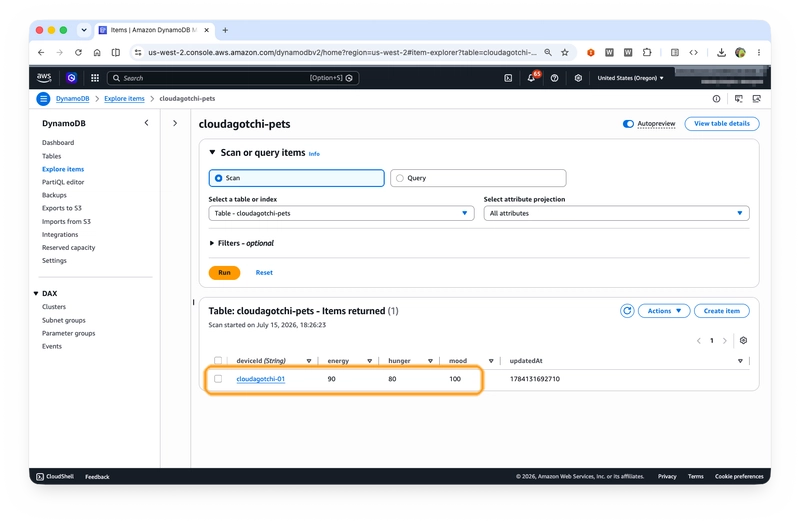The width and height of the screenshot is (800, 523).
Task: Click the purple circular icon beside AWS logo
Action: point(71,78)
